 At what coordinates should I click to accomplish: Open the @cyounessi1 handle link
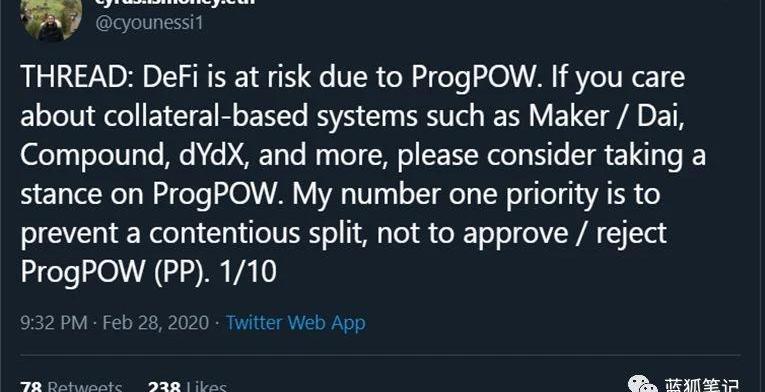[x=149, y=23]
